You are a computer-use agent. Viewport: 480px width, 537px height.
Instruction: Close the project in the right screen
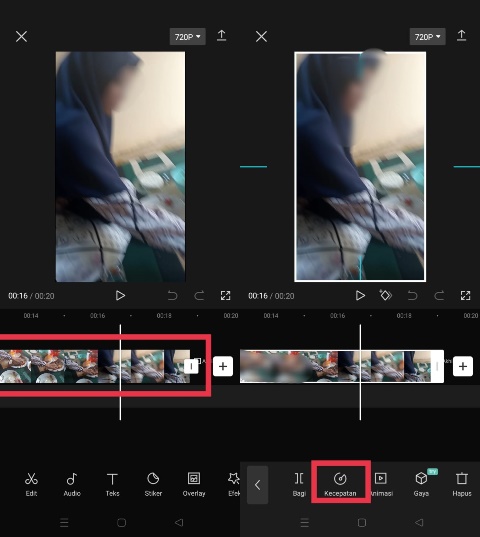pyautogui.click(x=261, y=36)
